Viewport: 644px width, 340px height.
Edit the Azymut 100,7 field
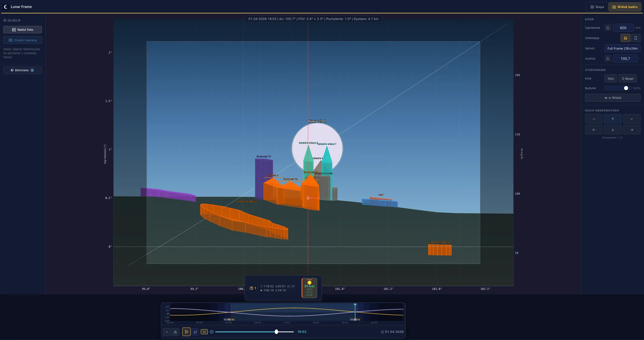click(625, 59)
